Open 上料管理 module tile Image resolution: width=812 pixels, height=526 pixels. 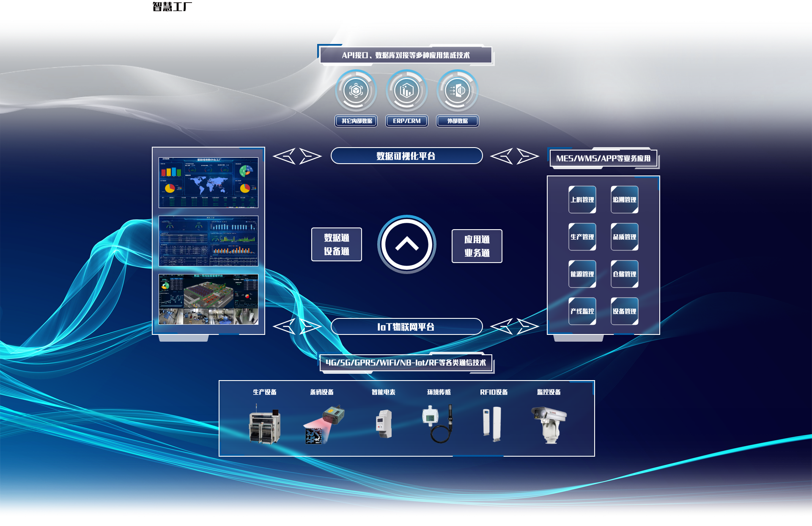[582, 200]
